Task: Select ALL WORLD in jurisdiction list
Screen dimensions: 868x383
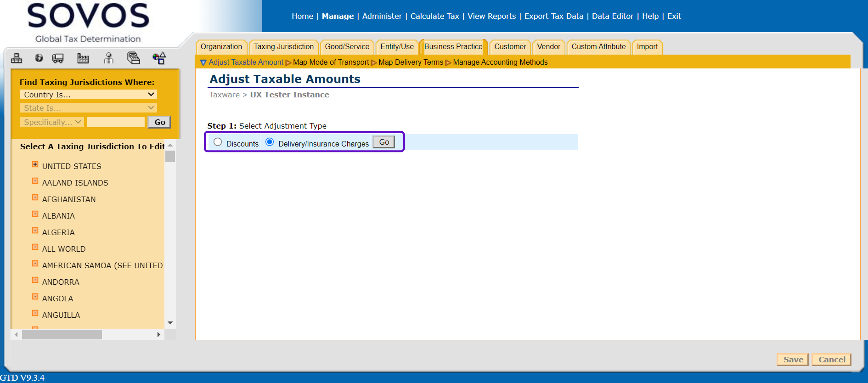Action: point(64,249)
